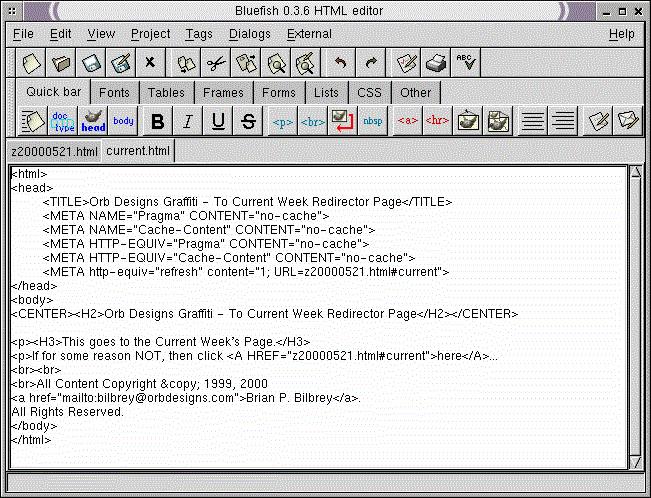Click the New file icon

[32, 63]
